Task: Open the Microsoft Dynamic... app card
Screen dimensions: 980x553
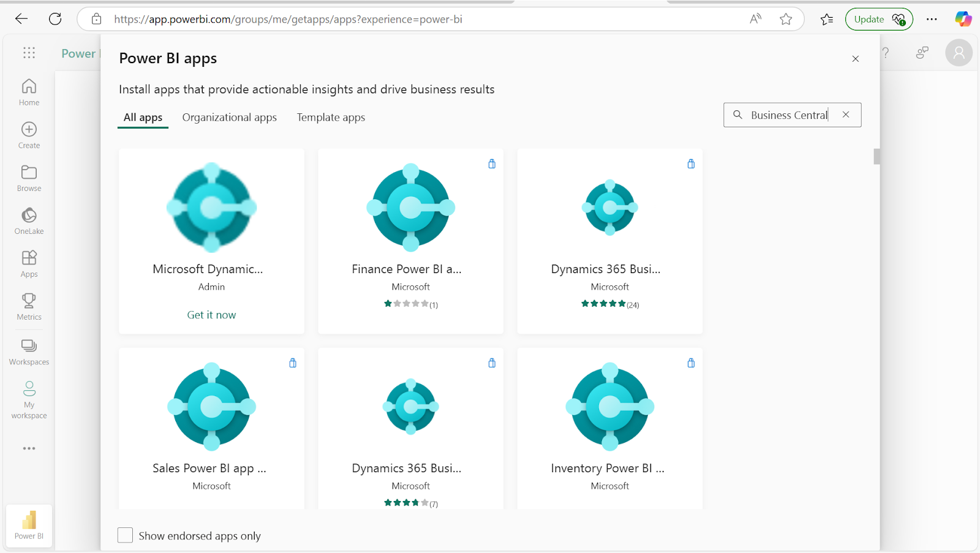Action: tap(211, 241)
